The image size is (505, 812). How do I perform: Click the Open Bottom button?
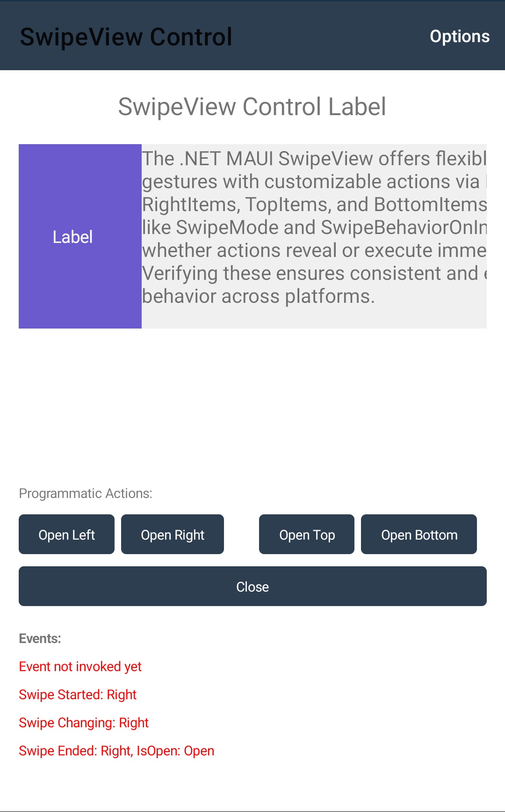click(x=419, y=534)
